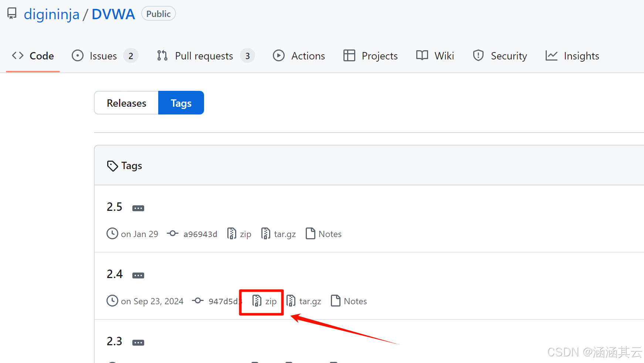This screenshot has height=363, width=644.
Task: Download zip for tag 2.5
Action: 245,234
